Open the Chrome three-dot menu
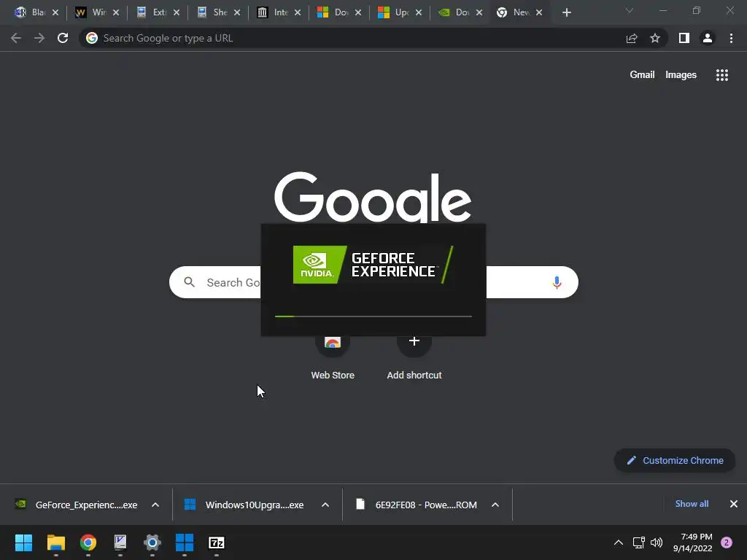Image resolution: width=747 pixels, height=560 pixels. [x=731, y=38]
